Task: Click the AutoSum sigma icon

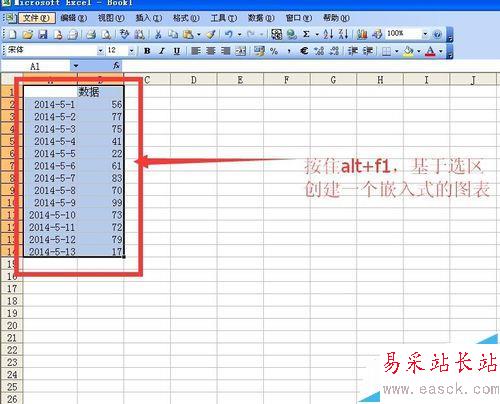Action: pyautogui.click(x=306, y=34)
